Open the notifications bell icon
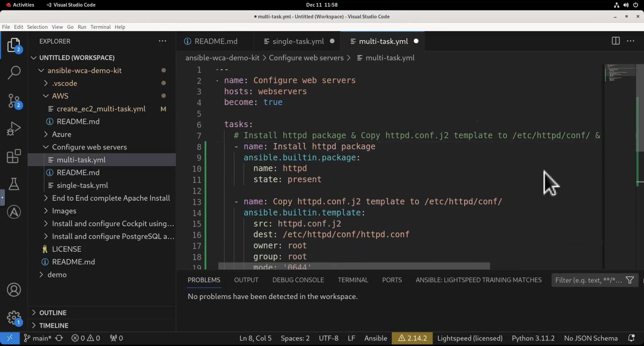 (x=631, y=338)
